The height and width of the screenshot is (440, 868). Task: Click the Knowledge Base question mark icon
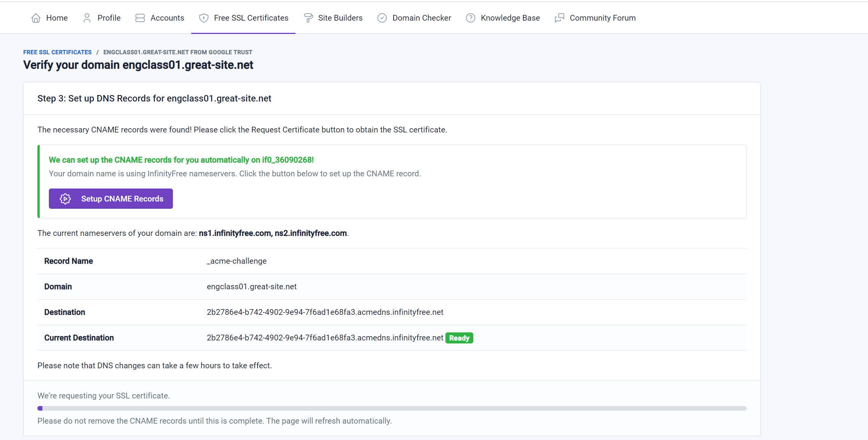471,18
